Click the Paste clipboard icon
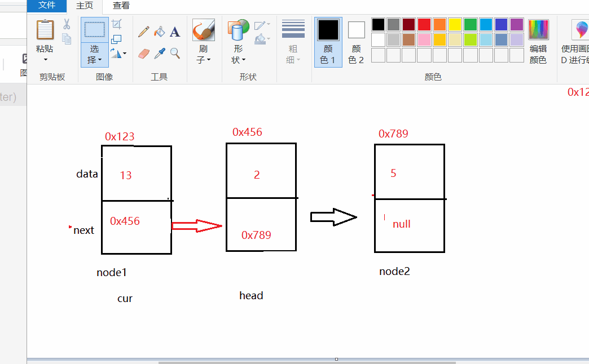Image resolution: width=589 pixels, height=364 pixels. (45, 30)
